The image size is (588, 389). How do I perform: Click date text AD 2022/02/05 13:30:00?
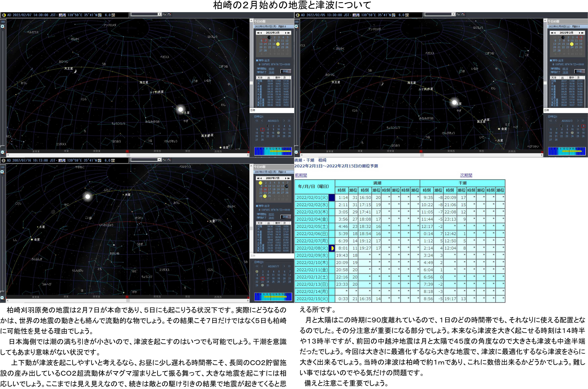(x=322, y=15)
